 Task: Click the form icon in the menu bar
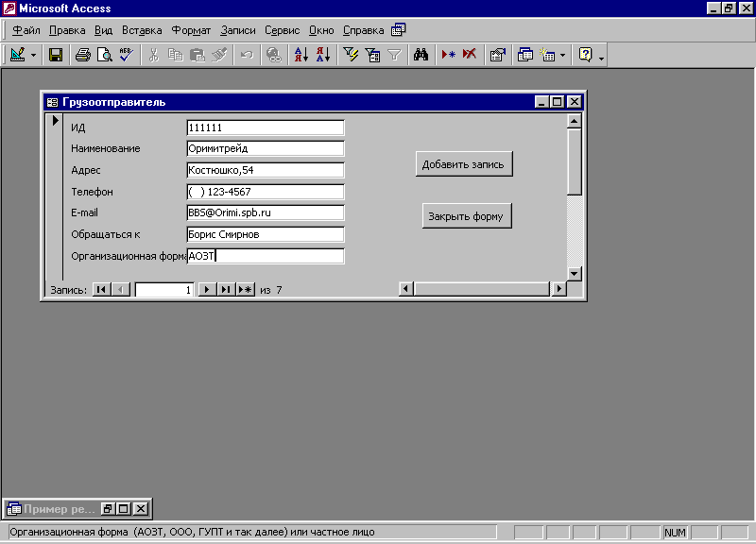point(398,30)
